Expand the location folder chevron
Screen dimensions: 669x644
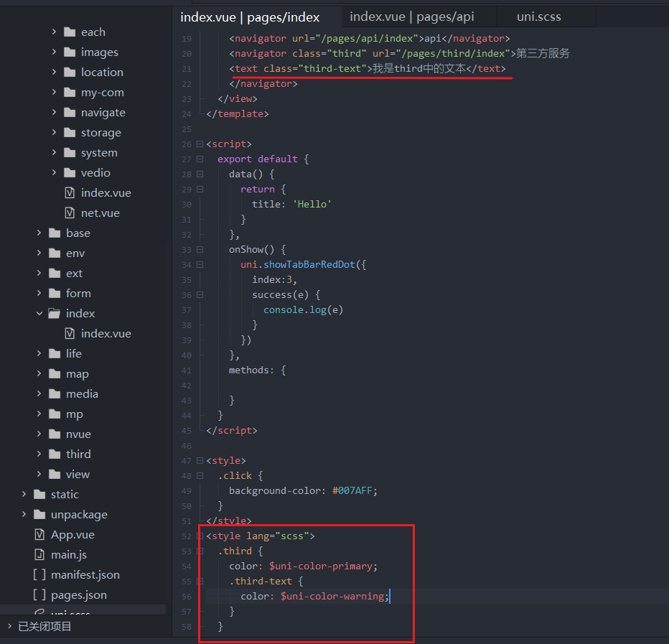[x=54, y=72]
